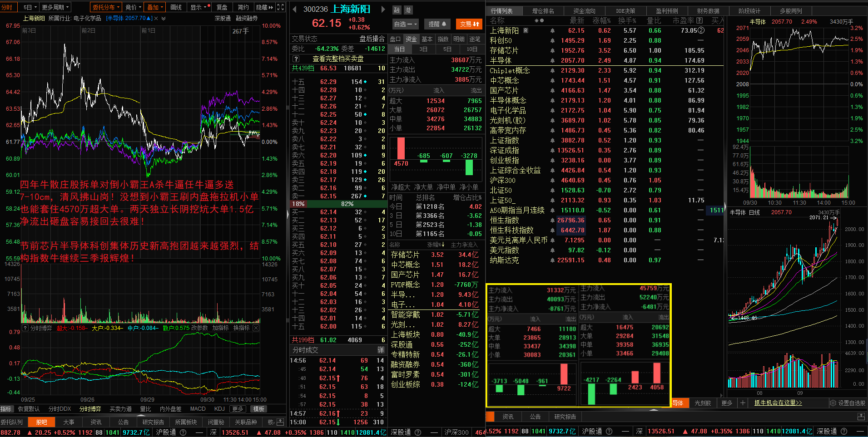Go to next stock with right arrow
Viewport: 868px width, 437px height.
click(383, 9)
